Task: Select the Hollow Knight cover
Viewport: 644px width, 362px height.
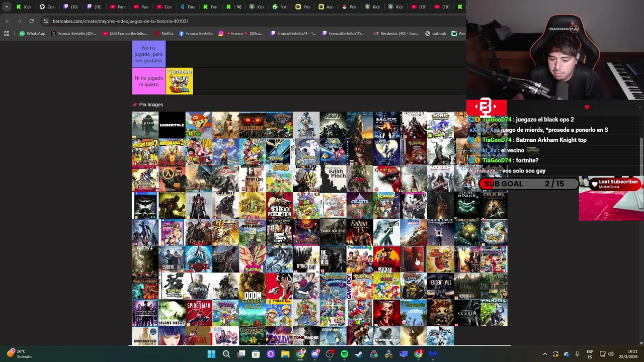Action: coord(440,232)
